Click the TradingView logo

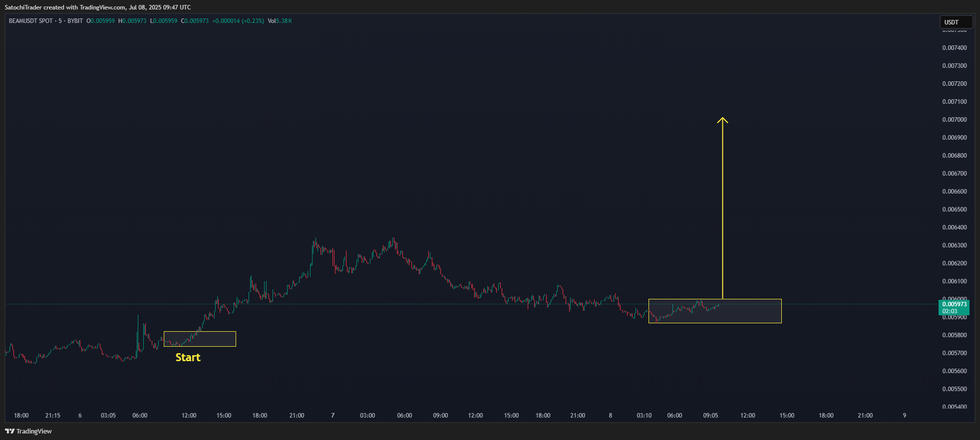[28, 431]
